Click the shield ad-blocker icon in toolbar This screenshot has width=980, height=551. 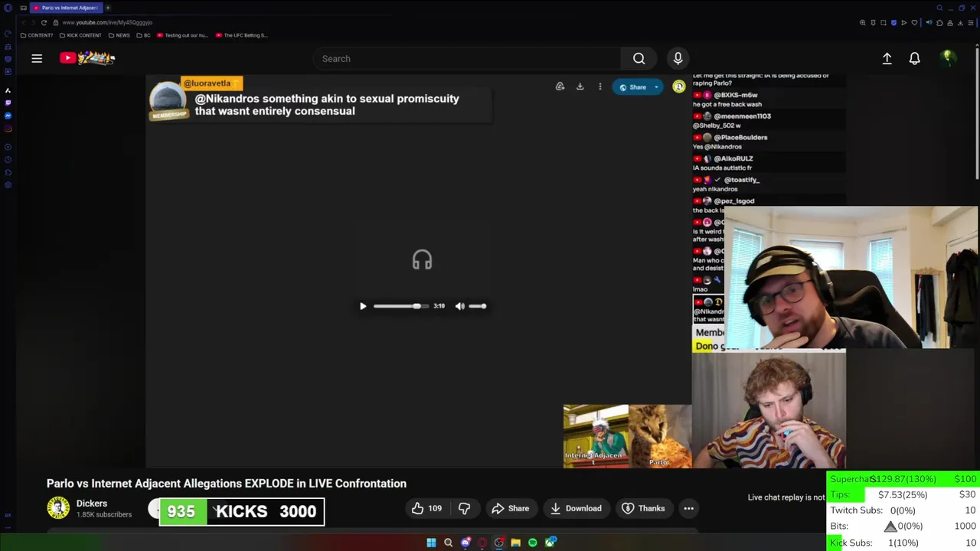point(893,22)
